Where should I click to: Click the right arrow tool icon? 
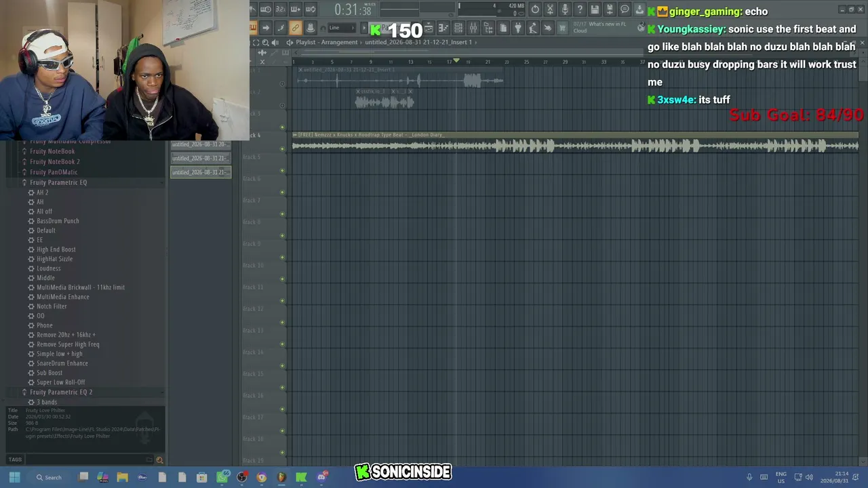265,28
